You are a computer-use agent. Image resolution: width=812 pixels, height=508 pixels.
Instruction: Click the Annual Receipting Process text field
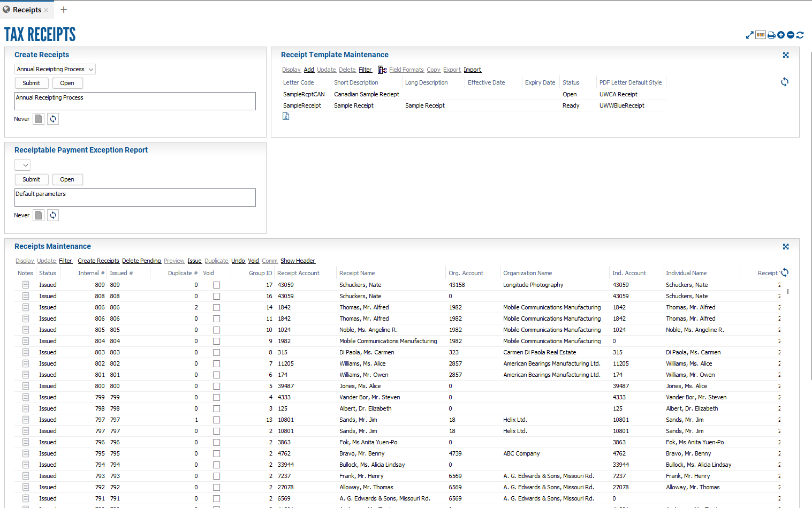pos(135,101)
